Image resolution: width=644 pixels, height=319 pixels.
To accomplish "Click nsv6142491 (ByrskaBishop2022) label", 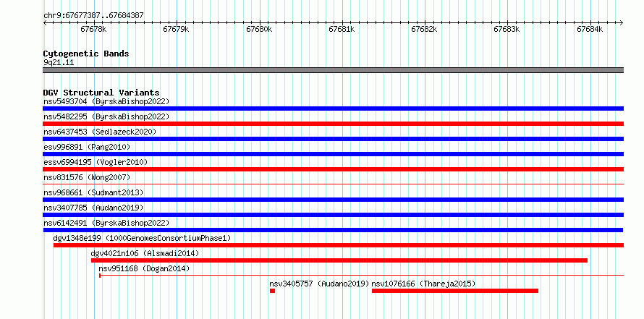I will click(x=106, y=223).
